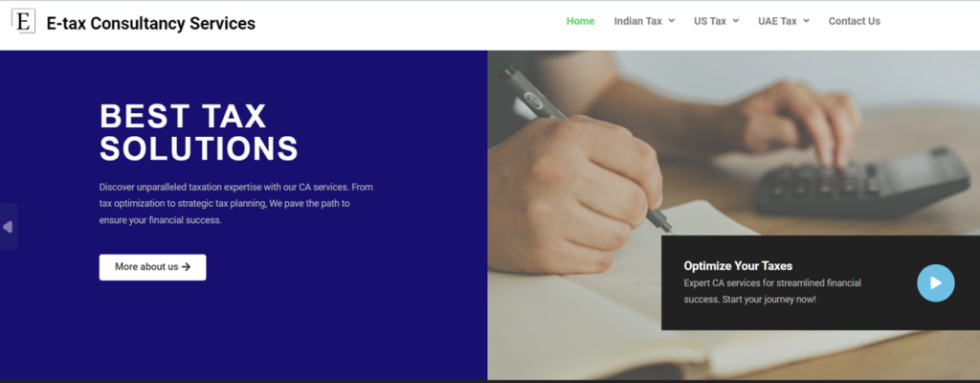The height and width of the screenshot is (383, 980).
Task: Expand the chevron beside UAE Tax
Action: pos(806,21)
